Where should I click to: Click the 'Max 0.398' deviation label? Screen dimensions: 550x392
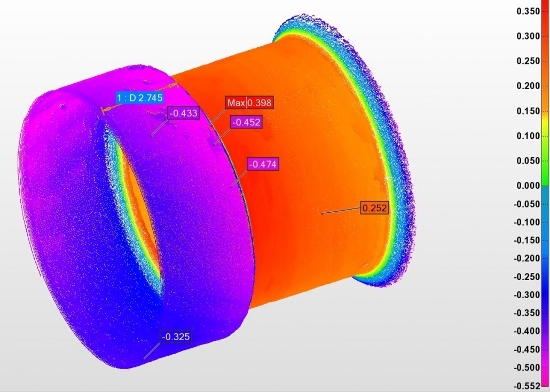[x=249, y=102]
